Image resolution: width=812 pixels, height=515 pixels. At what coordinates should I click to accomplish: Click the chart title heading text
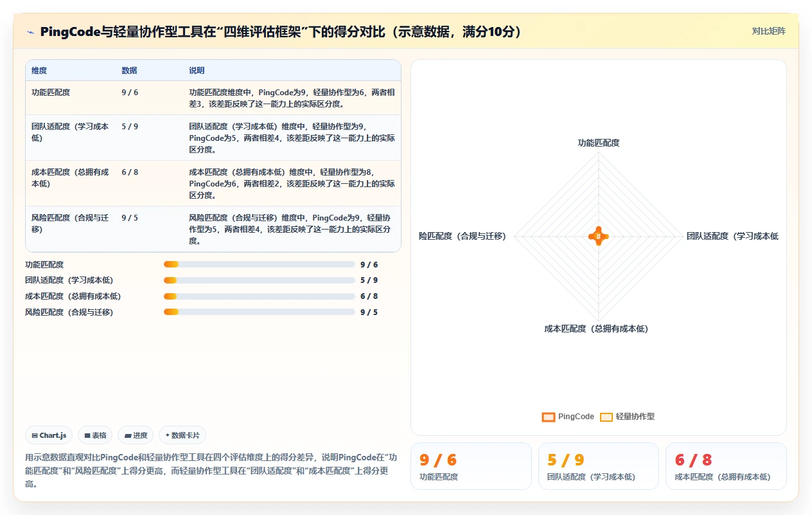click(281, 32)
